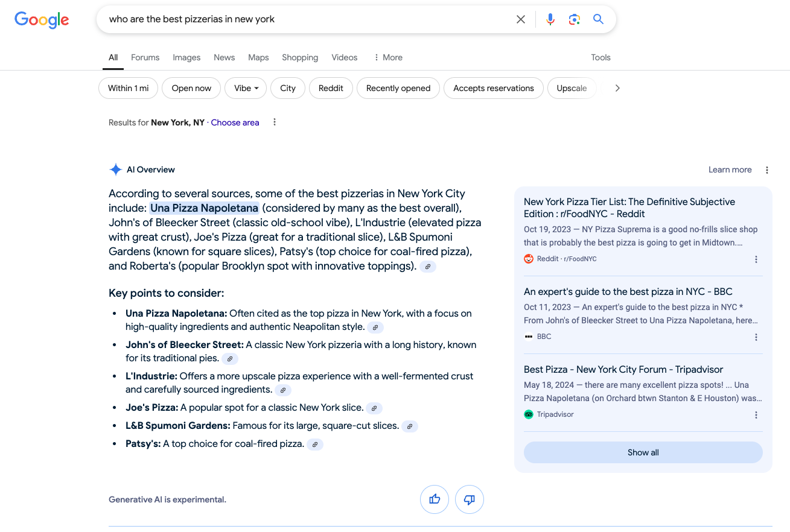Open three-dot menu next to Choose area
The height and width of the screenshot is (532, 790).
(275, 122)
